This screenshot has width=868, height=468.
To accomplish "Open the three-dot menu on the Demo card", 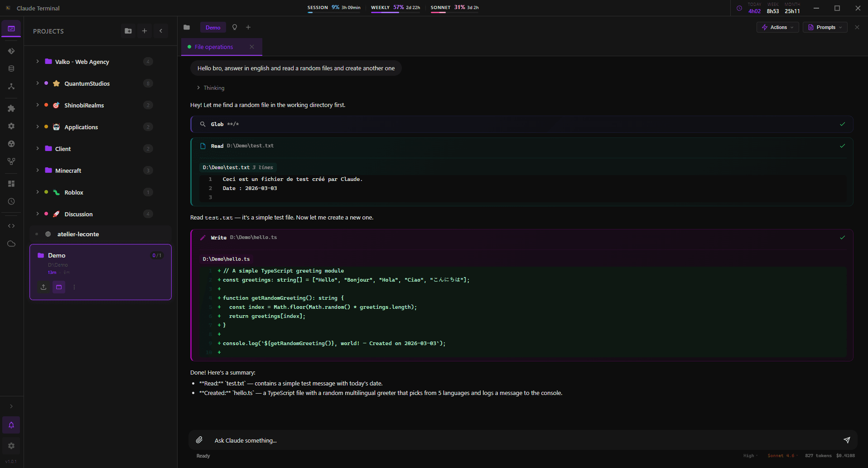I will 74,287.
